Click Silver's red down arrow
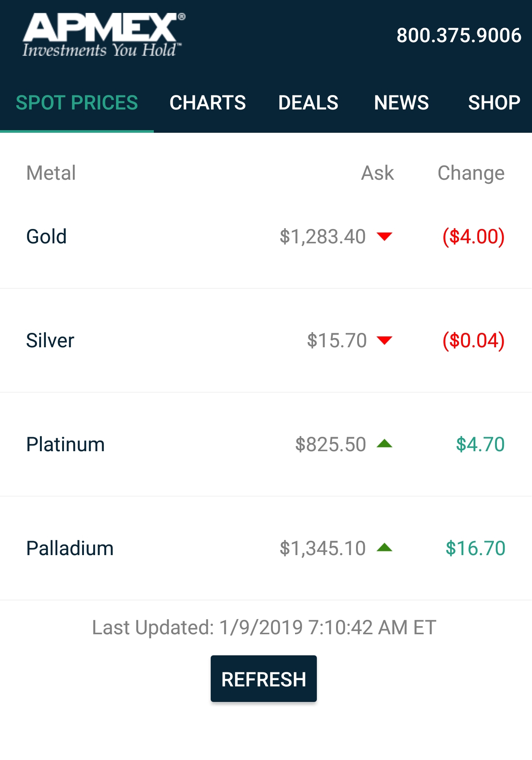This screenshot has width=532, height=760. tap(384, 340)
